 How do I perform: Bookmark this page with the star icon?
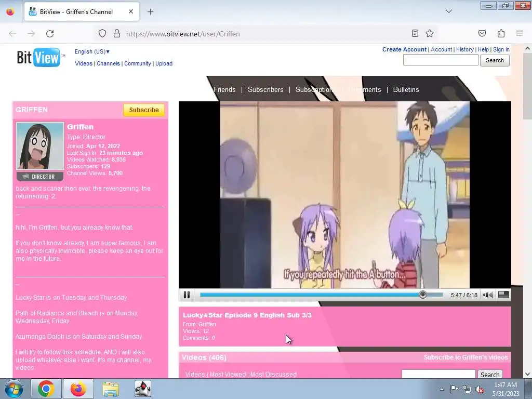click(430, 33)
